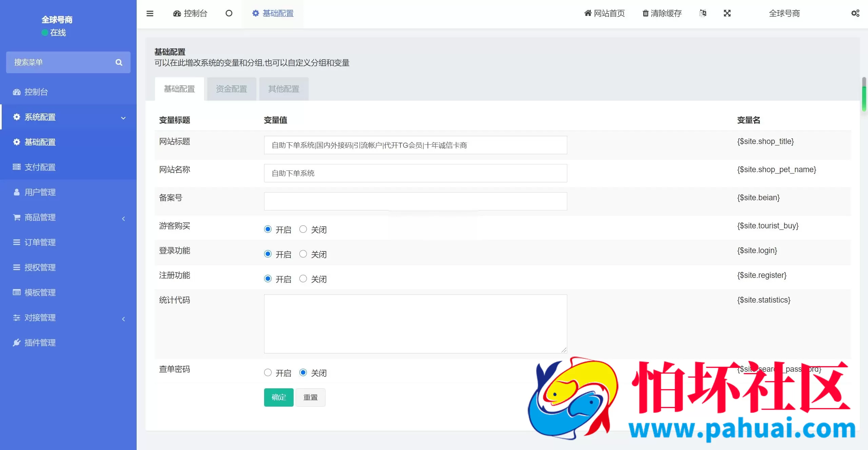Open the 其他配置 tab
The image size is (868, 450).
[283, 89]
